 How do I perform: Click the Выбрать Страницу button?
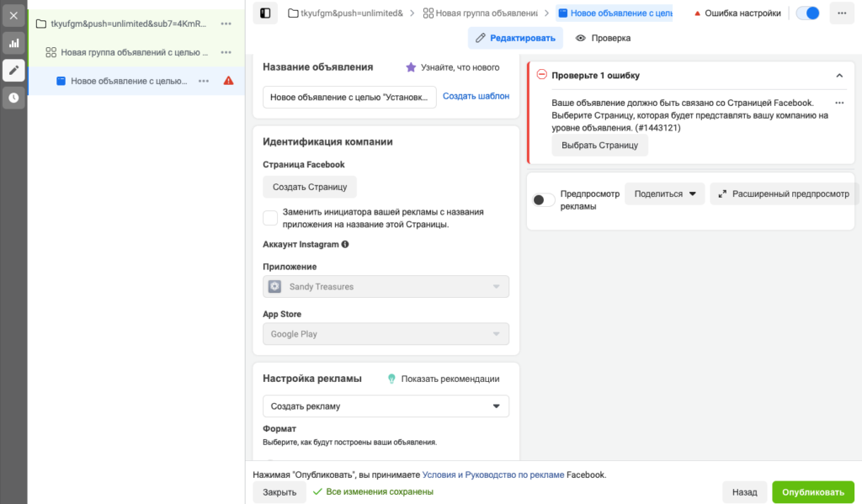[x=599, y=146]
